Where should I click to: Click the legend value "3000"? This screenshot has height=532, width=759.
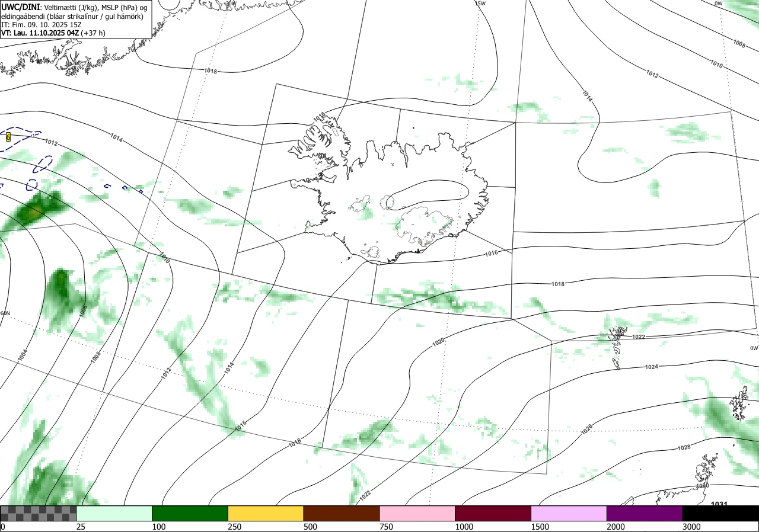coord(691,527)
